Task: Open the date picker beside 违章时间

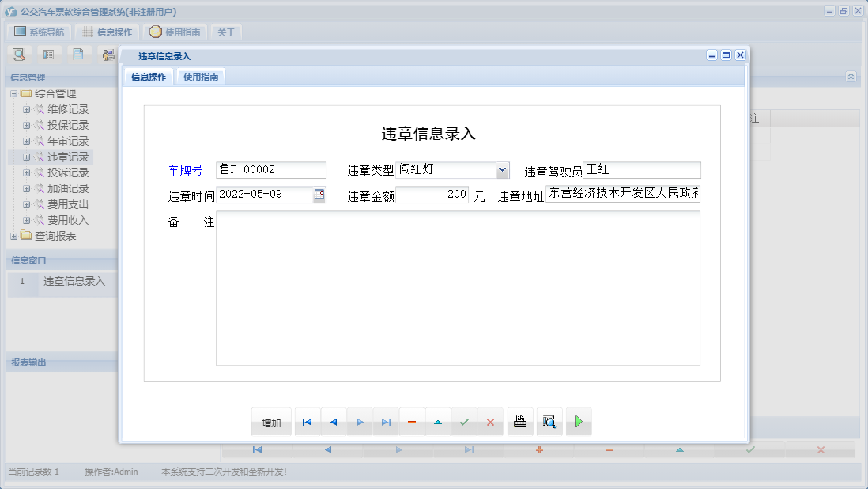Action: 321,195
